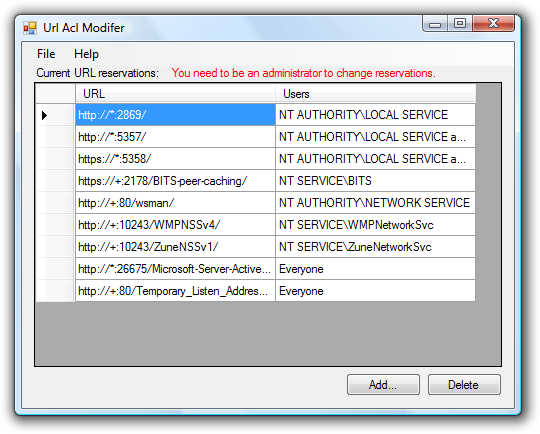Select the https://*:5358/ URL cell
The width and height of the screenshot is (540, 434).
pyautogui.click(x=175, y=159)
